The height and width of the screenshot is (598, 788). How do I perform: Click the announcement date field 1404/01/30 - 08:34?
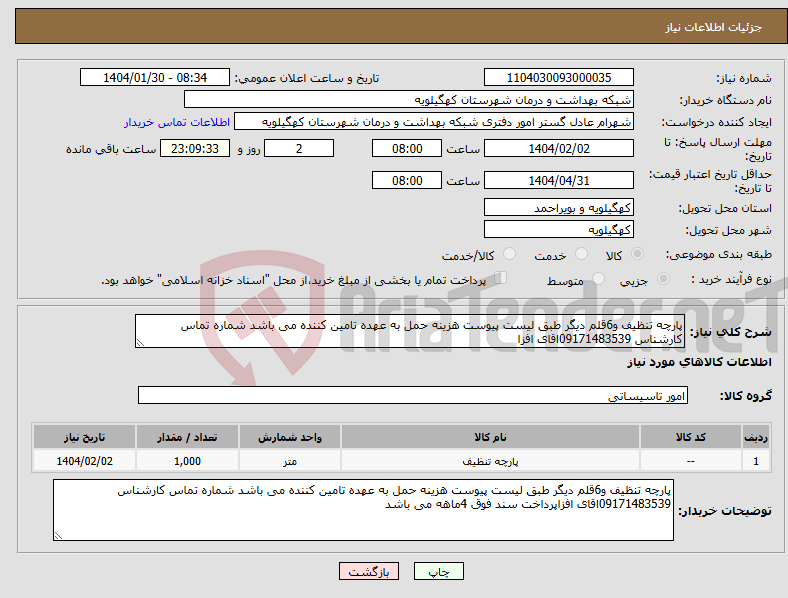[155, 78]
